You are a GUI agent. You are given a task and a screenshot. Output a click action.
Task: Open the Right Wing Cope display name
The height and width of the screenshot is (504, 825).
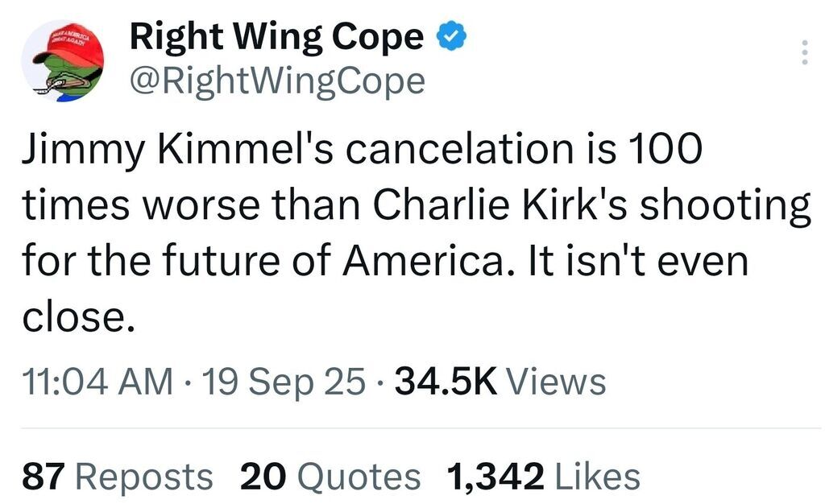[277, 38]
